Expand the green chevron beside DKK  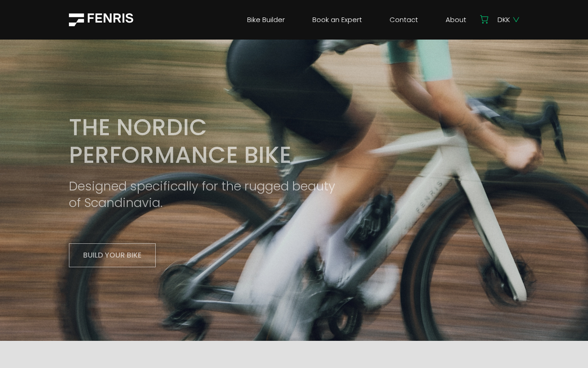[516, 20]
